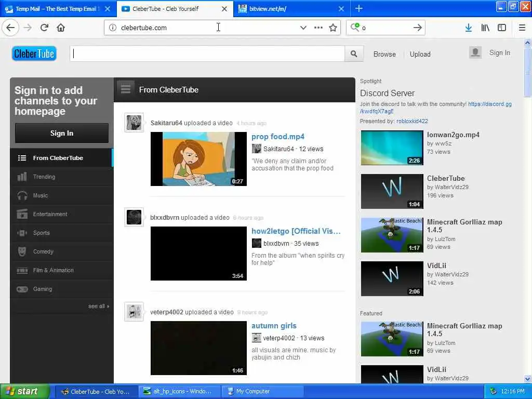Open page actions three-dot menu
This screenshot has height=399, width=532.
click(318, 28)
